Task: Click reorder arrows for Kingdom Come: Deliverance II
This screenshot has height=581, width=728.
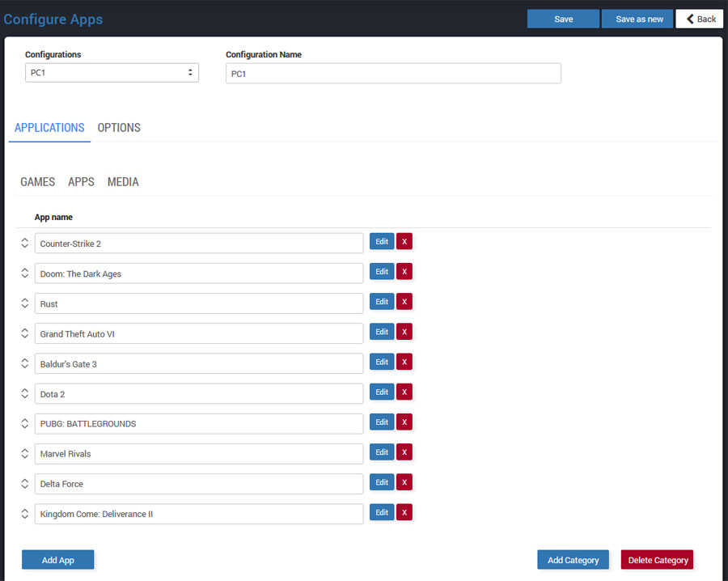Action: (24, 514)
